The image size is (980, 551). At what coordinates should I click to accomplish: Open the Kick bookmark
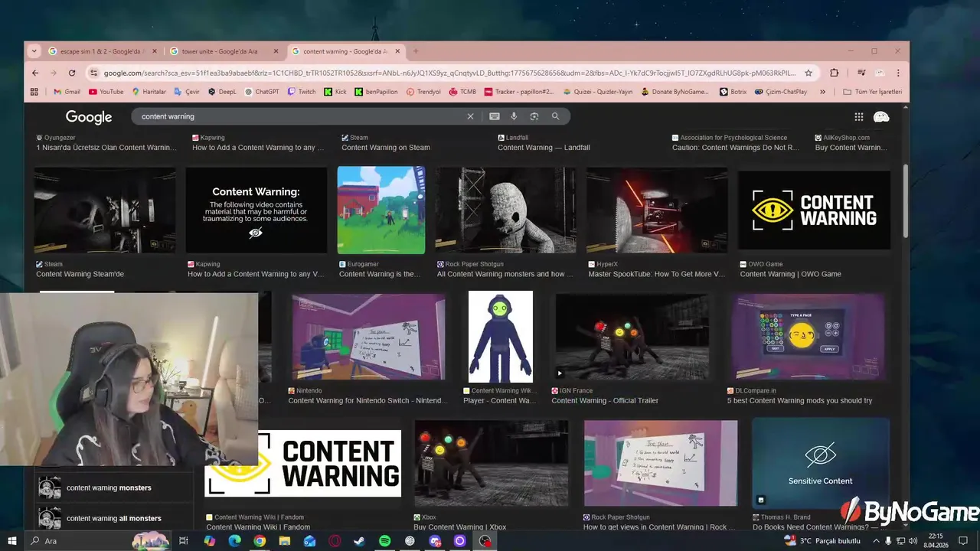(335, 92)
